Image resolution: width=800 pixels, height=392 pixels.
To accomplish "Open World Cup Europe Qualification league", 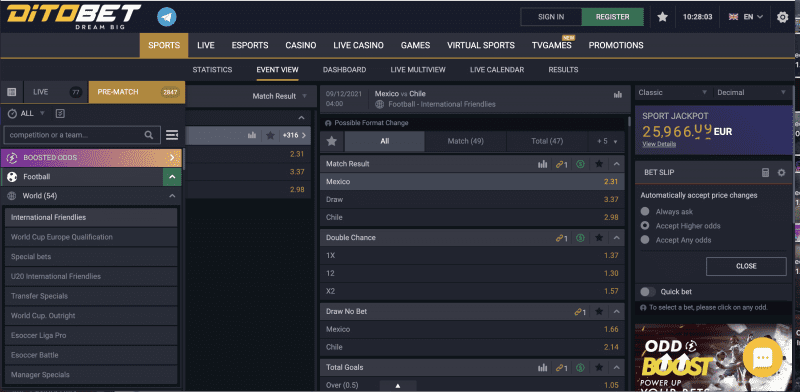I will tap(91, 237).
